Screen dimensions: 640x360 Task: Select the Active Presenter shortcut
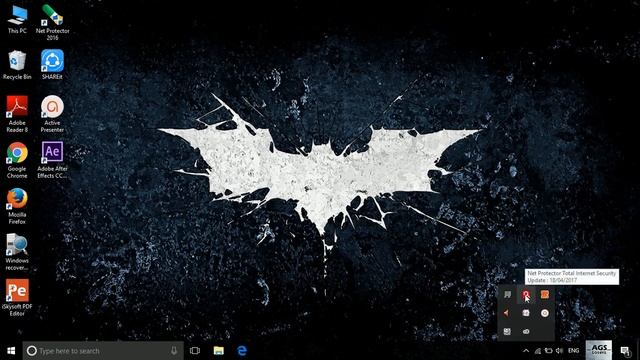click(52, 114)
